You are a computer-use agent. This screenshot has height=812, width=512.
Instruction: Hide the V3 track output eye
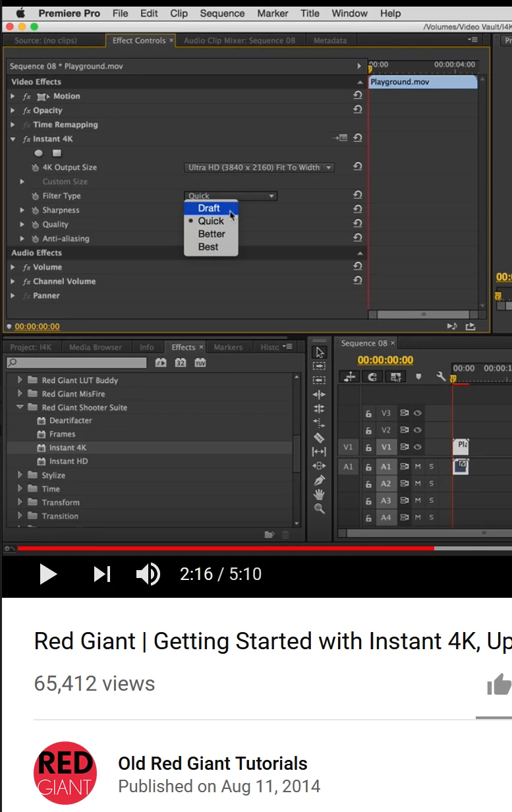pyautogui.click(x=418, y=413)
